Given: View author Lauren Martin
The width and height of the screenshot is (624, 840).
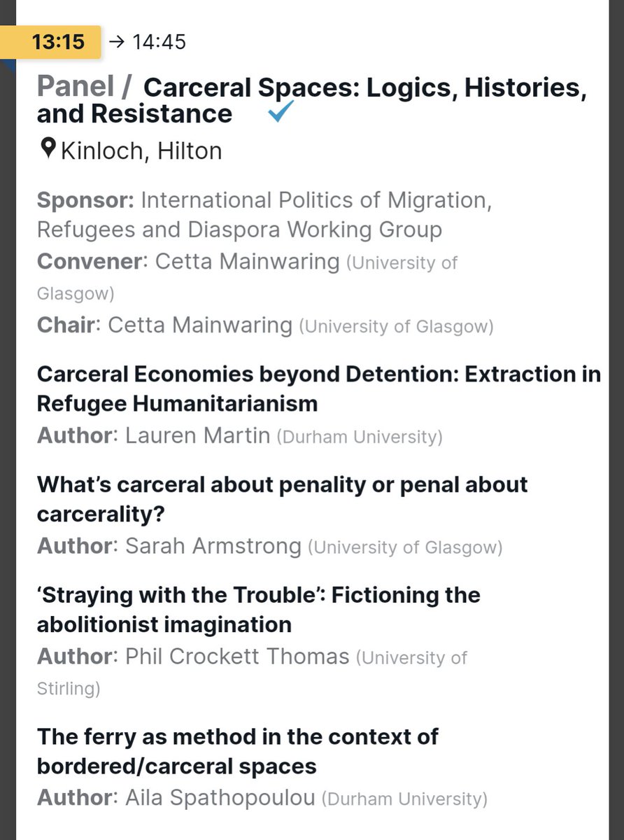Looking at the screenshot, I should 197,436.
